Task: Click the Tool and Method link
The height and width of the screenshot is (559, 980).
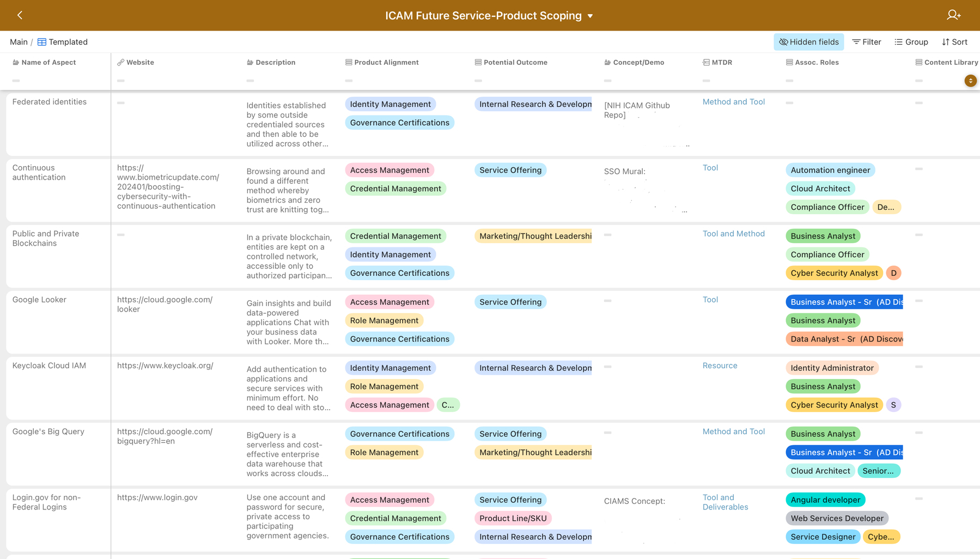Action: [733, 234]
